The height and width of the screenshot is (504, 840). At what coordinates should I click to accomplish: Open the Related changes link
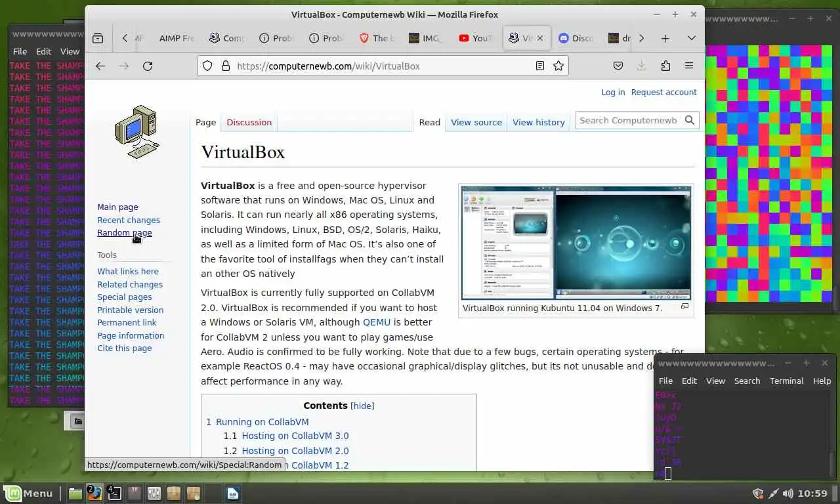tap(130, 284)
